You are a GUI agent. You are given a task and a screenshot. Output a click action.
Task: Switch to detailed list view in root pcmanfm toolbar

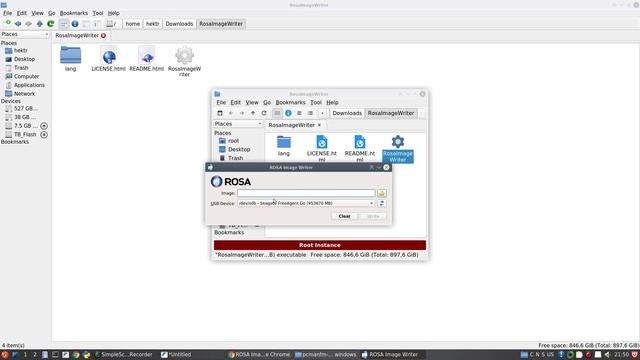click(x=310, y=113)
